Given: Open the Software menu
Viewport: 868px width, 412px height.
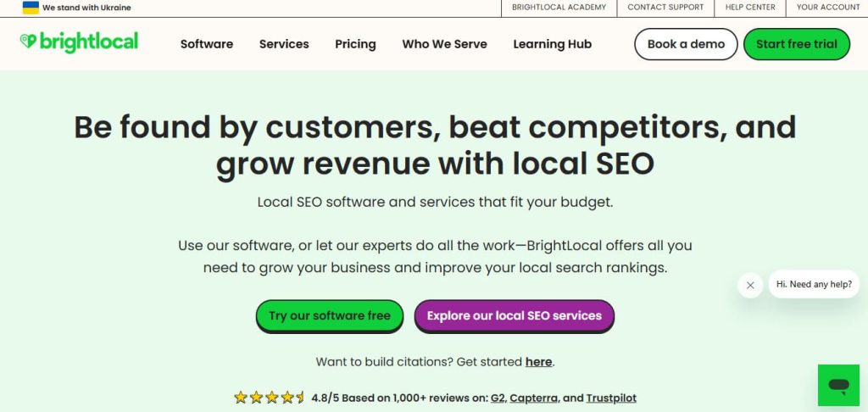Looking at the screenshot, I should click(x=206, y=44).
